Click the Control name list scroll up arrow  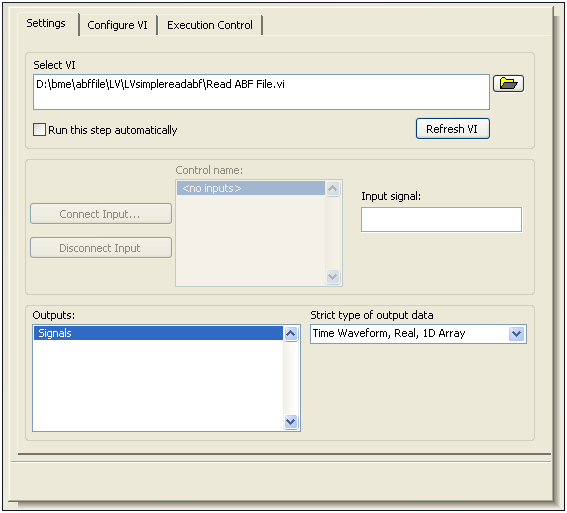333,188
